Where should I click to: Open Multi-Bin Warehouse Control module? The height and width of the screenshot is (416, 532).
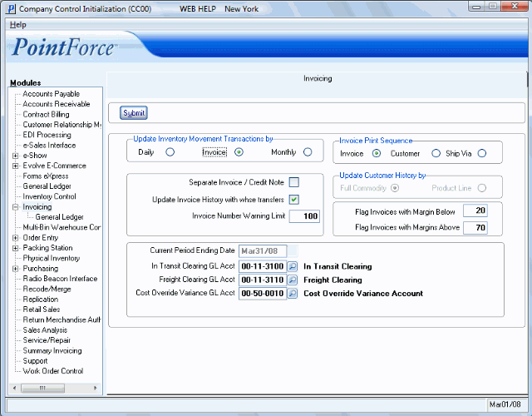click(62, 227)
